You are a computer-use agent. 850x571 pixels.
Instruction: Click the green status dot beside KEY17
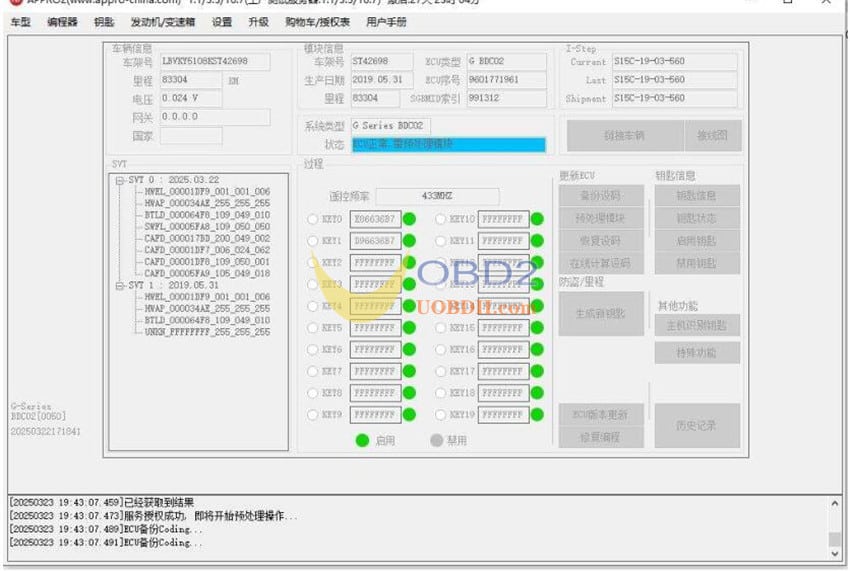point(537,371)
